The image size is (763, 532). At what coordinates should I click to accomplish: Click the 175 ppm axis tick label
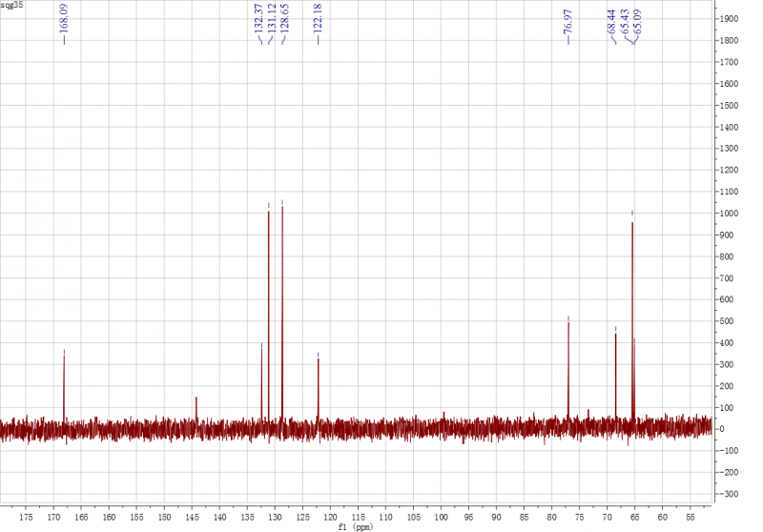click(26, 518)
